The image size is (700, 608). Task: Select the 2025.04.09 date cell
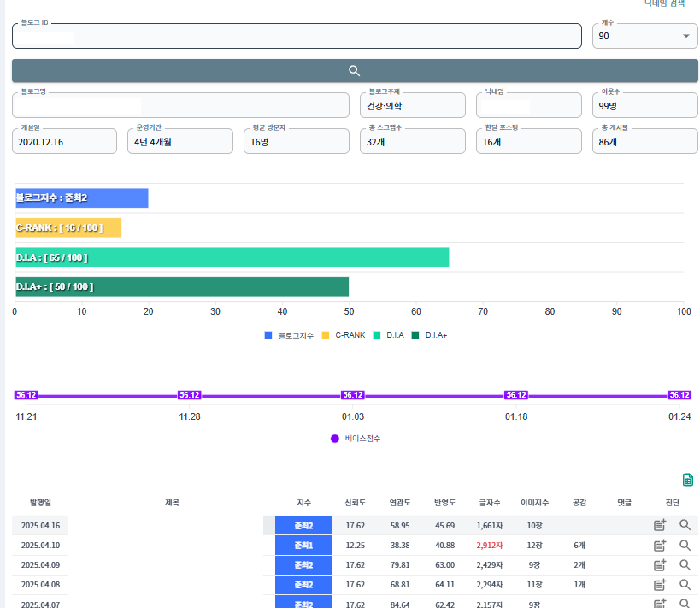pos(40,564)
